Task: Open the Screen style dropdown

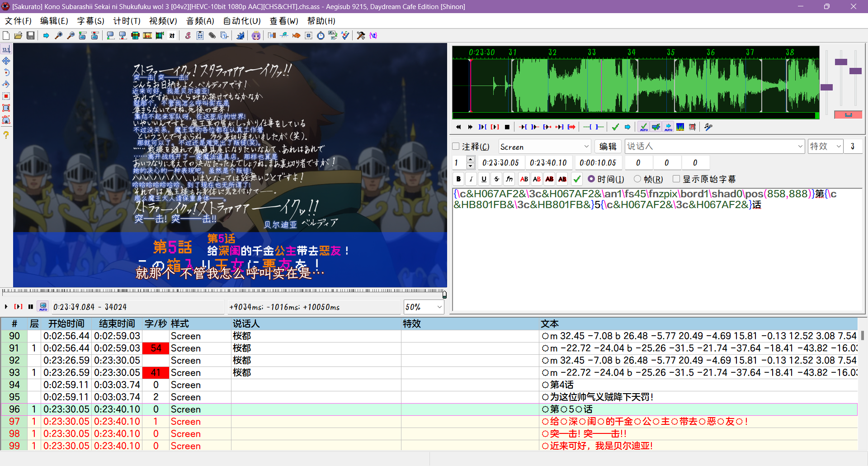Action: 545,147
